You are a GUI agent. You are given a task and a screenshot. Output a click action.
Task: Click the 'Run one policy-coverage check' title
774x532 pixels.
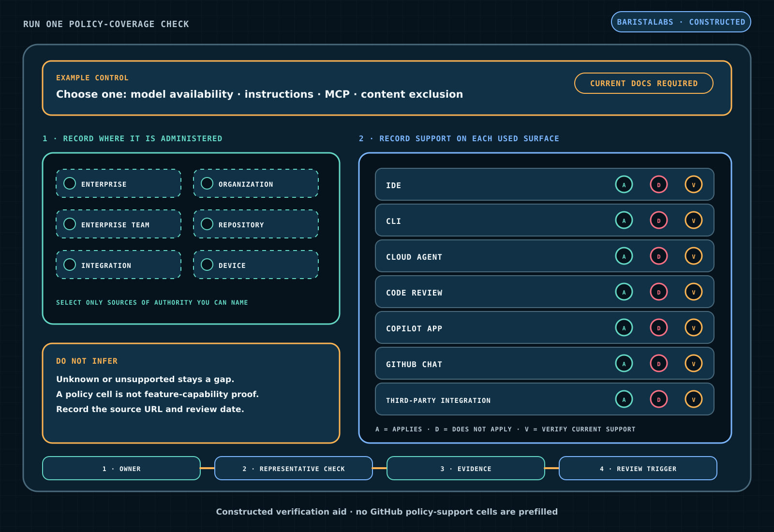106,24
